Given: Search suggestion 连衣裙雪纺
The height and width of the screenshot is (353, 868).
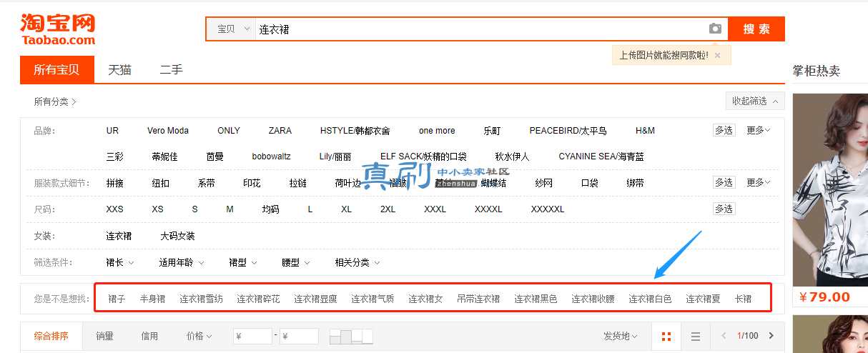Looking at the screenshot, I should (201, 299).
